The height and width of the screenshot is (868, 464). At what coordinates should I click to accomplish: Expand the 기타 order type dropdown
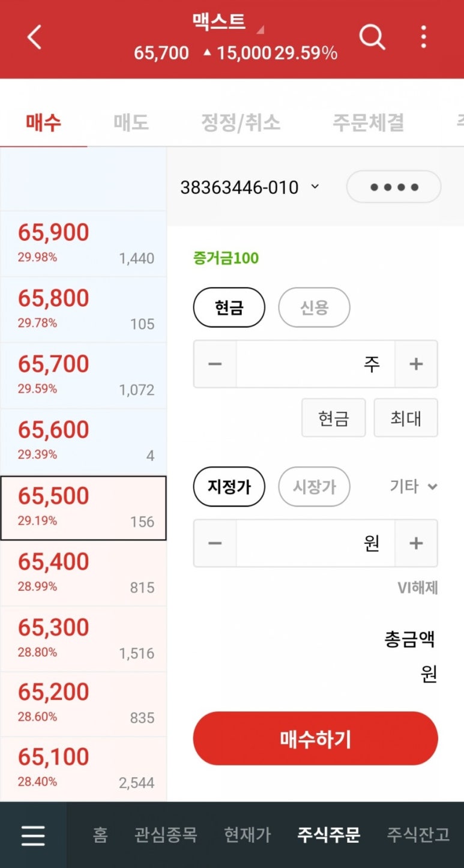(414, 486)
